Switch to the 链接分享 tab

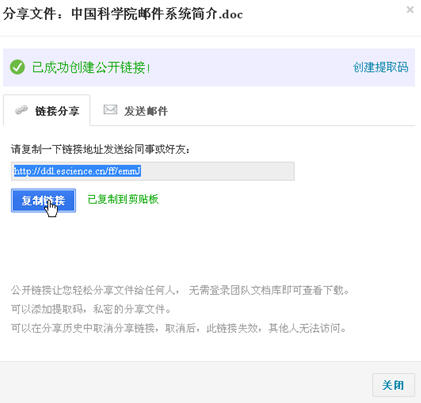[x=47, y=111]
